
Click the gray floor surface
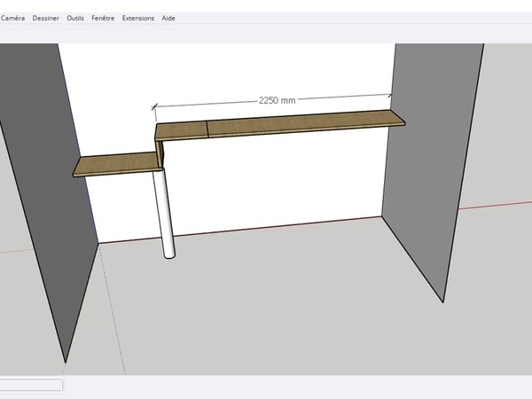[266, 301]
